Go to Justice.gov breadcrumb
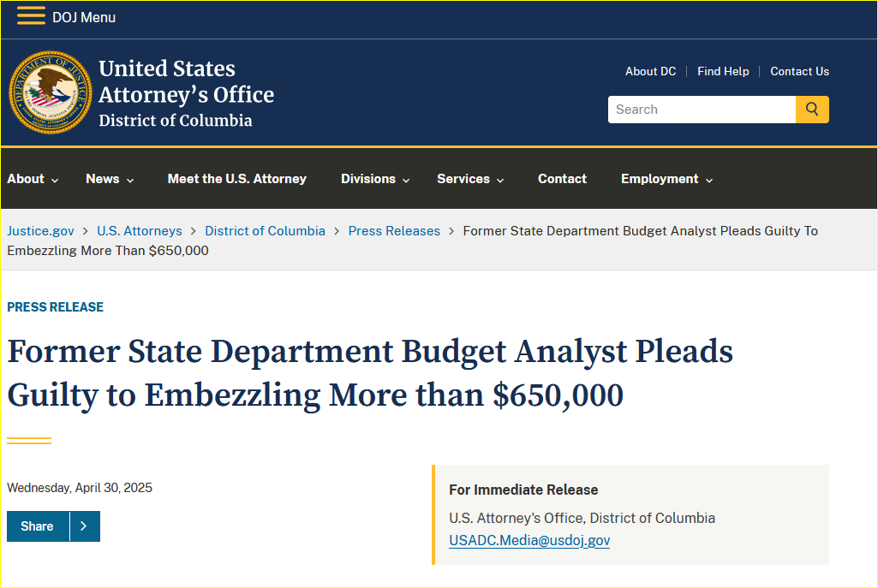 [40, 231]
